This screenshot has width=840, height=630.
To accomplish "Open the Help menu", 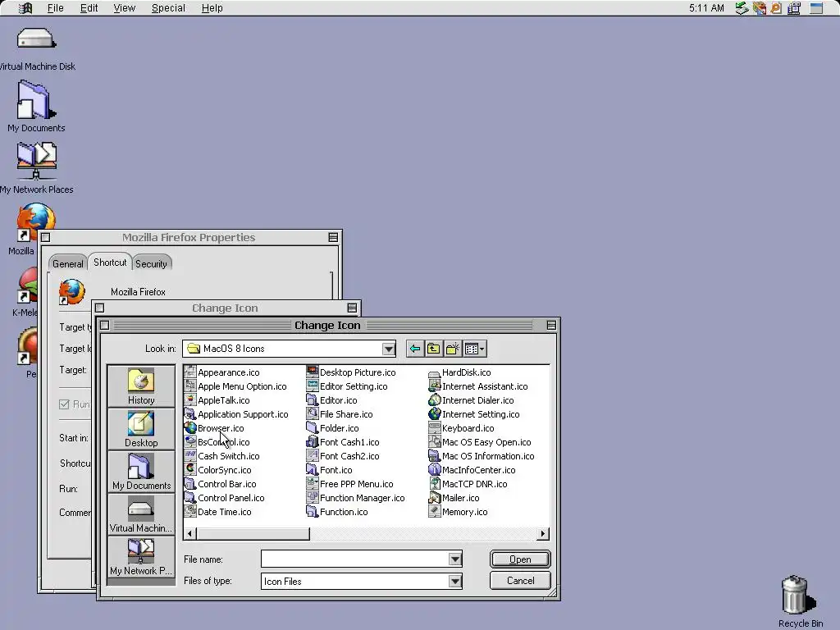I will (x=212, y=8).
